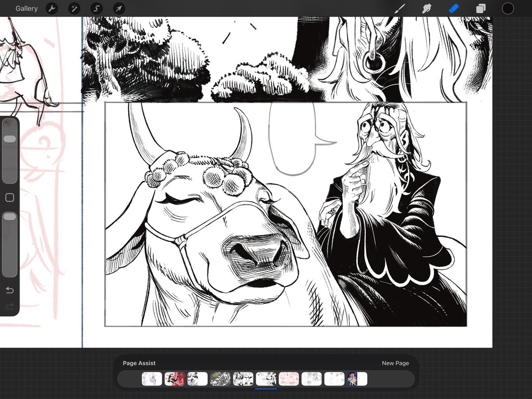Image resolution: width=532 pixels, height=399 pixels.
Task: Tap the square Modify button in sidebar
Action: pyautogui.click(x=10, y=197)
